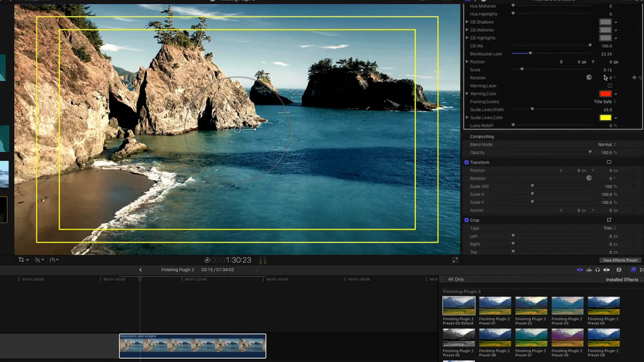Select the Preset 00 Default effect thumbnail
The image size is (644, 362).
[459, 306]
